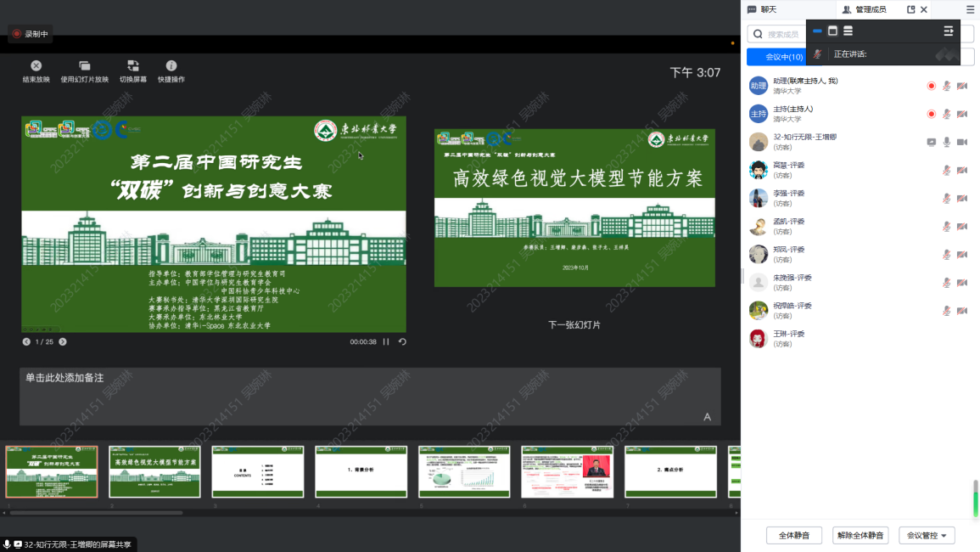
Task: Click the 全体静音 button
Action: tap(793, 536)
